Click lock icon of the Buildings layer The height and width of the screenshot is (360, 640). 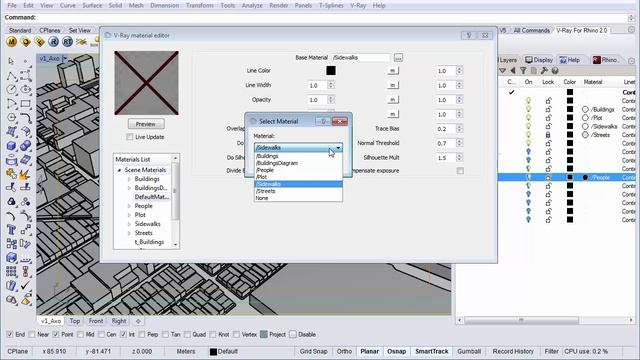coord(548,109)
